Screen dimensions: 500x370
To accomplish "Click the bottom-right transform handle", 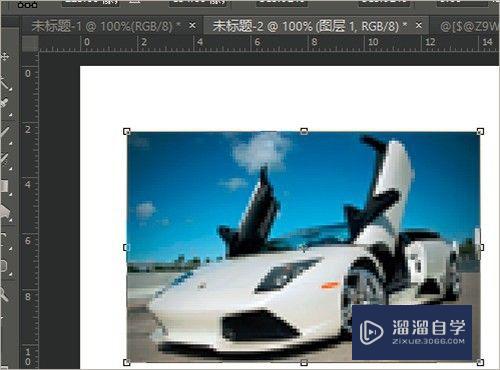I will (x=480, y=362).
